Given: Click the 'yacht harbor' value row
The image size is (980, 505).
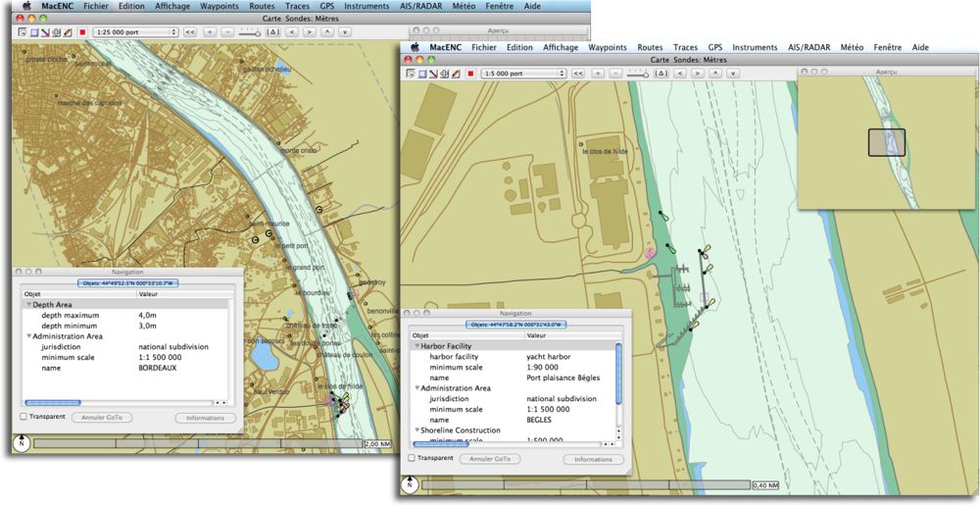Looking at the screenshot, I should [x=548, y=356].
